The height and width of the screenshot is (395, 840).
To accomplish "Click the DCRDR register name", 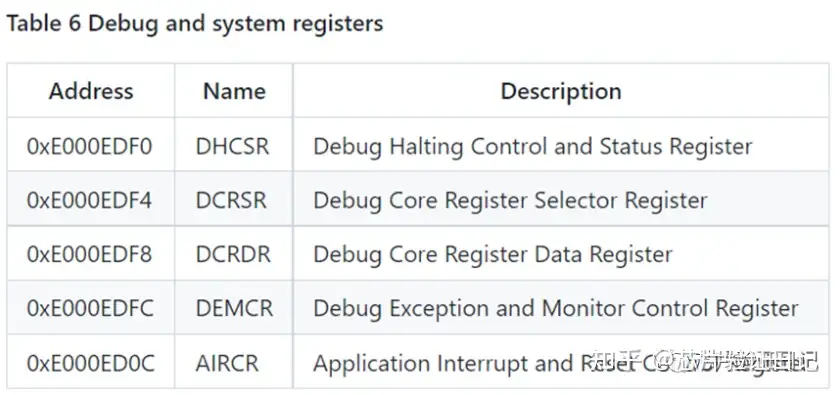I will [233, 254].
